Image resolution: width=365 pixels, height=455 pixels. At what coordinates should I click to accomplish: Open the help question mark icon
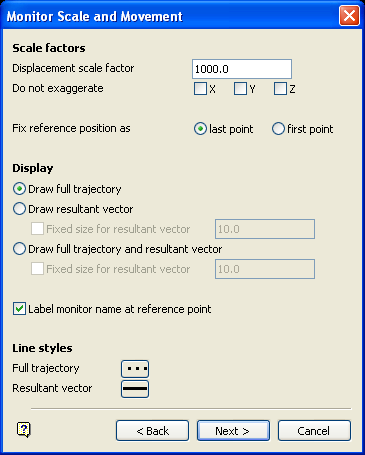24,430
